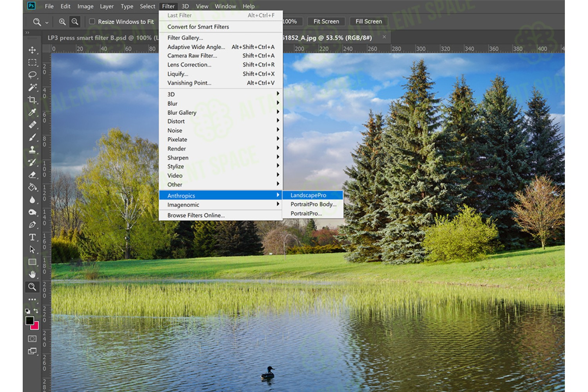Choose LandscapePro from the Anthropics submenu
Screen dimensions: 588x392
point(313,195)
